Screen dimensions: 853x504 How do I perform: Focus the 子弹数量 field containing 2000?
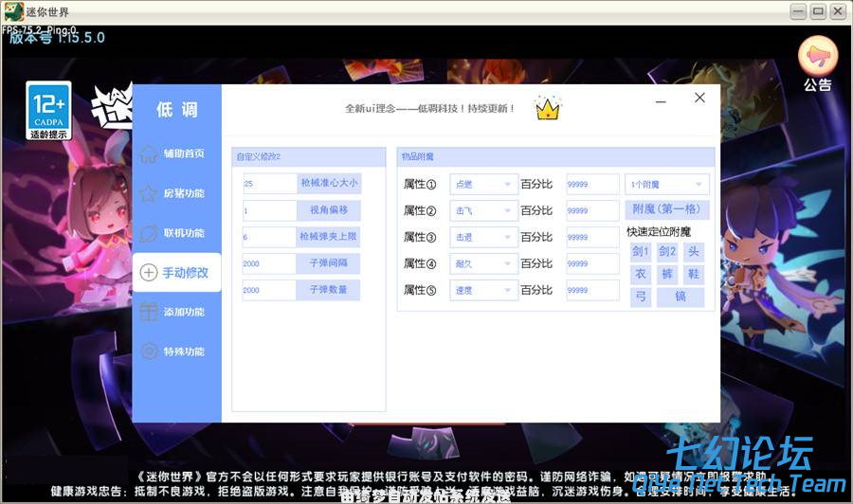(x=269, y=290)
